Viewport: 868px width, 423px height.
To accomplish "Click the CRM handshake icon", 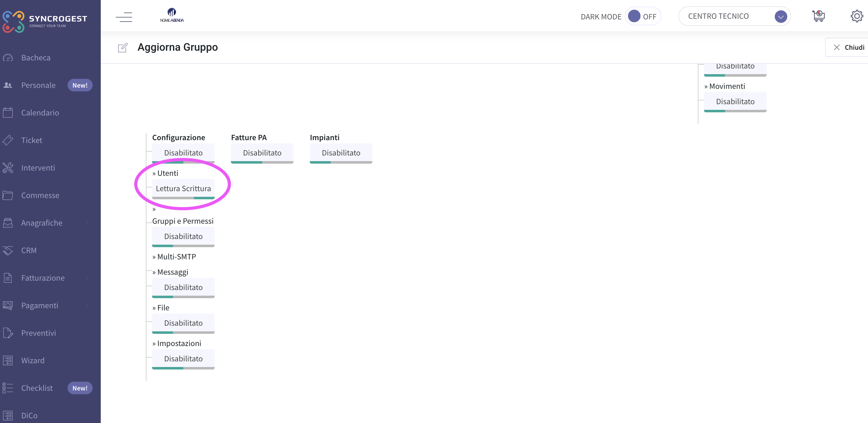I will [x=8, y=250].
